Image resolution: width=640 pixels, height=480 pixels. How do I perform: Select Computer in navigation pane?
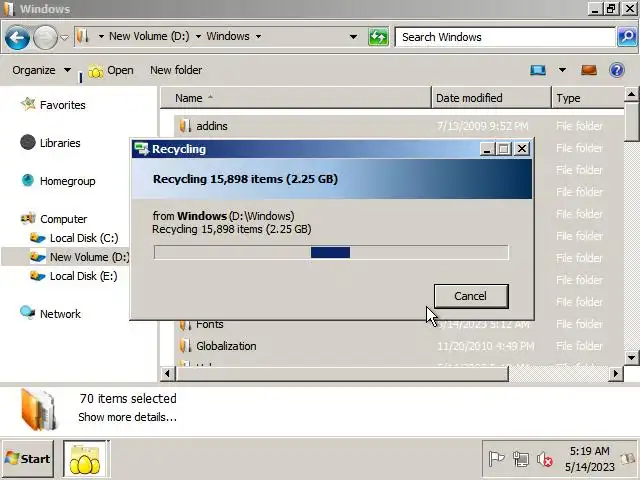tap(63, 219)
